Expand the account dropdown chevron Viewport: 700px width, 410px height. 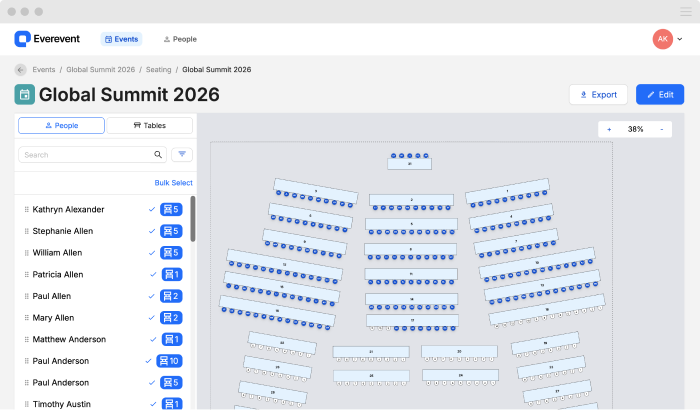(x=680, y=39)
